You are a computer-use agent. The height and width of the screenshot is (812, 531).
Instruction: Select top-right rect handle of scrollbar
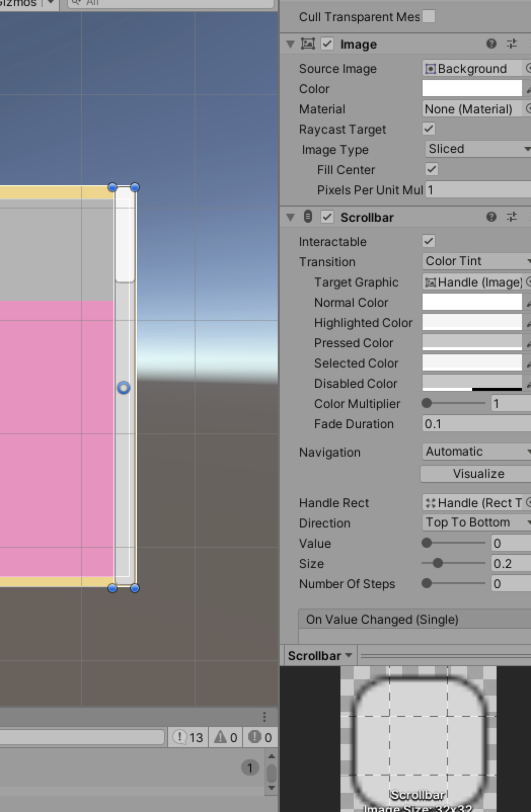point(135,187)
